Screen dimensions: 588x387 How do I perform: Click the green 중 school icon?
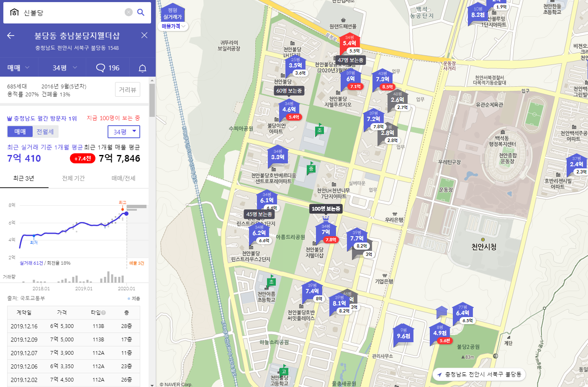pyautogui.click(x=311, y=169)
